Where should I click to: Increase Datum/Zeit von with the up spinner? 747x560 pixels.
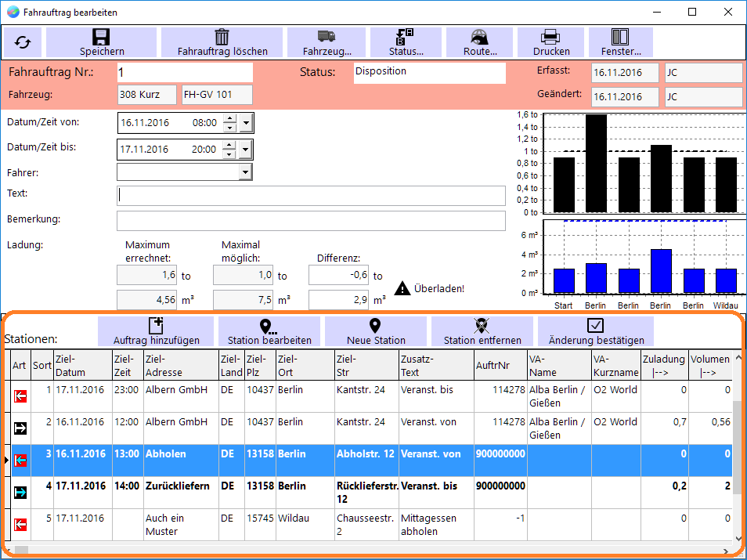229,119
